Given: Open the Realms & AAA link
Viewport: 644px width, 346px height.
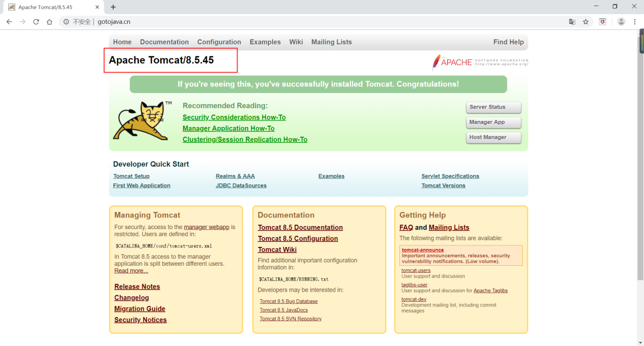Looking at the screenshot, I should pos(235,176).
